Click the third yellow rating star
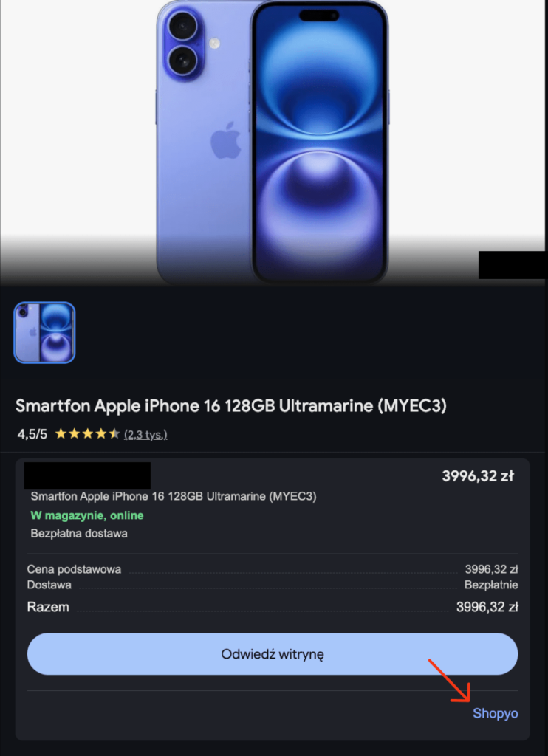Screen dimensions: 548x756 pos(87,434)
